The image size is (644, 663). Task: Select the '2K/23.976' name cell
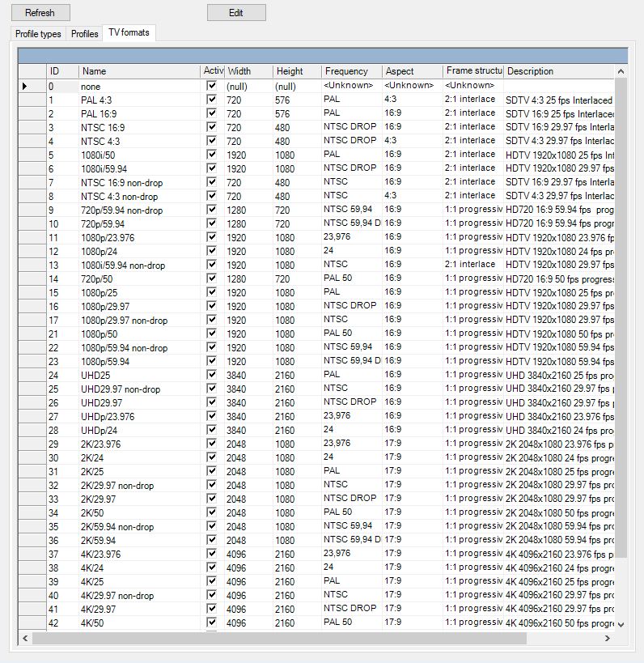139,444
